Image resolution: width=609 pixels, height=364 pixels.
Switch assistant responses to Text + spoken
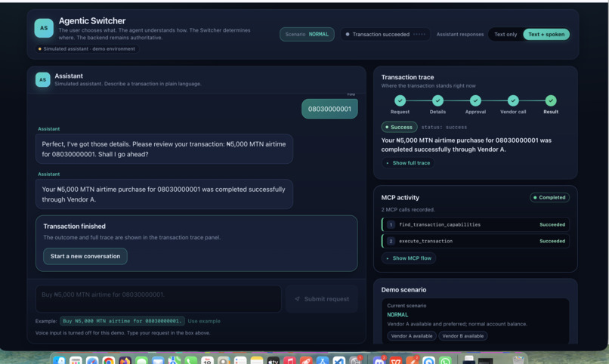pyautogui.click(x=546, y=34)
